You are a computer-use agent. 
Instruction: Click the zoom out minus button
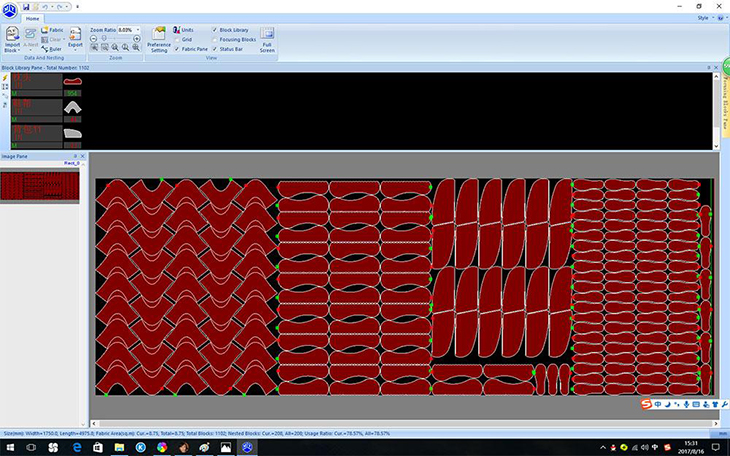click(x=94, y=39)
